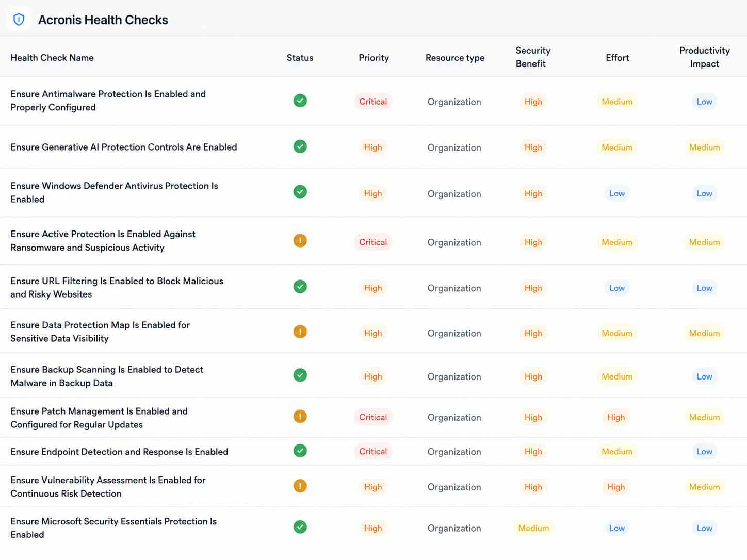This screenshot has height=560, width=747.
Task: Open 'Ensure Windows Defender Antivirus Protection' check
Action: (x=115, y=192)
